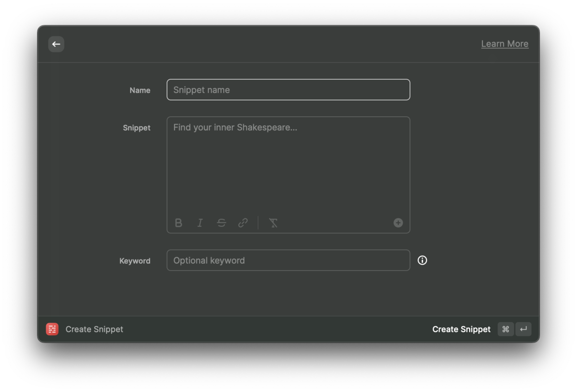Click the Create Snippet action button
The image size is (577, 392).
pos(461,329)
